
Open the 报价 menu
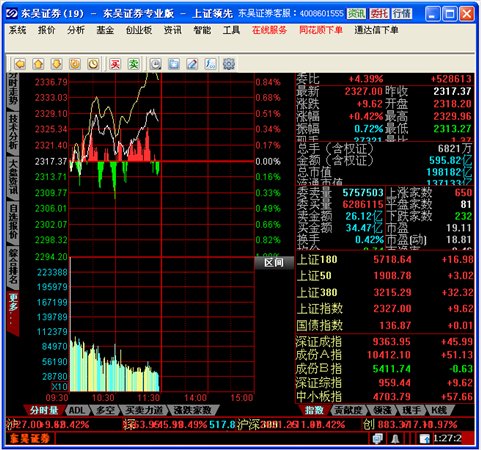pyautogui.click(x=46, y=30)
